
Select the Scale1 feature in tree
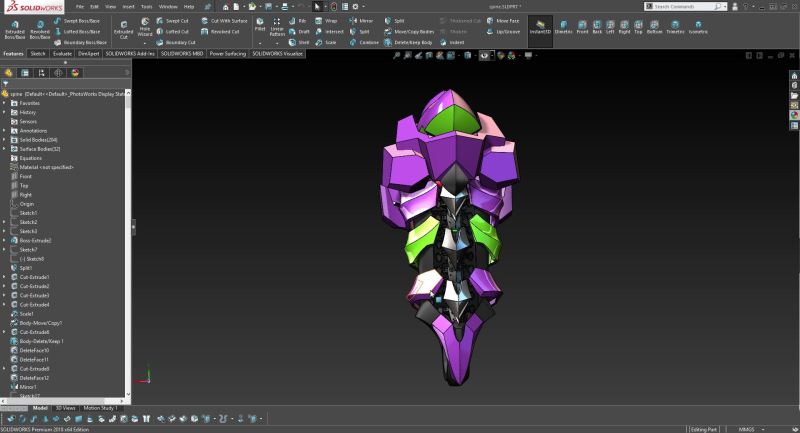(x=22, y=314)
